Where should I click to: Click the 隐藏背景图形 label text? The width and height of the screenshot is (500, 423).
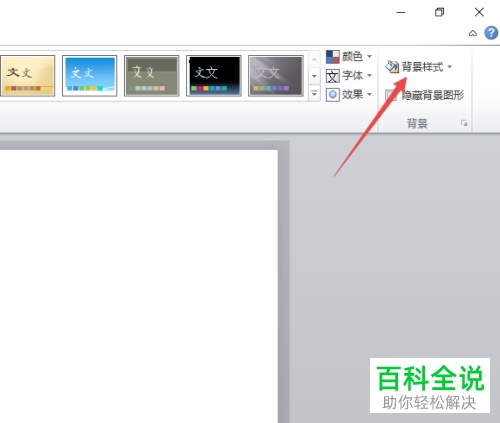(x=432, y=95)
